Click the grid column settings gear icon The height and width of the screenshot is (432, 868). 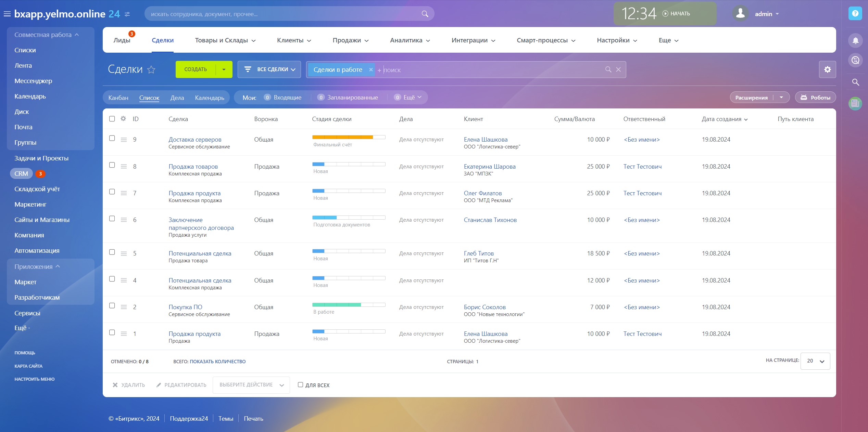click(123, 119)
